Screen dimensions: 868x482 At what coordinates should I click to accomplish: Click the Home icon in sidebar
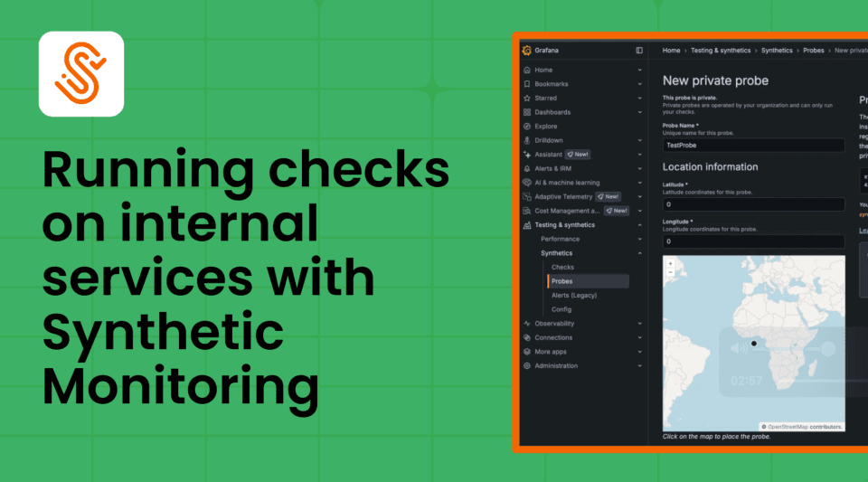(527, 71)
